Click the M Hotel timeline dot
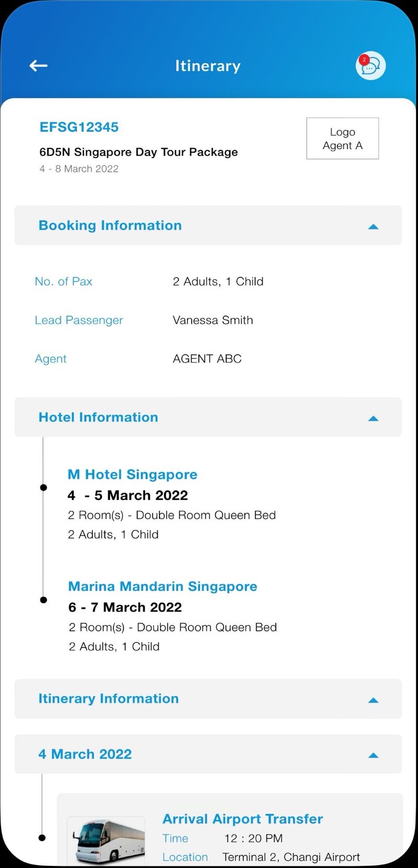418x868 pixels. point(44,487)
